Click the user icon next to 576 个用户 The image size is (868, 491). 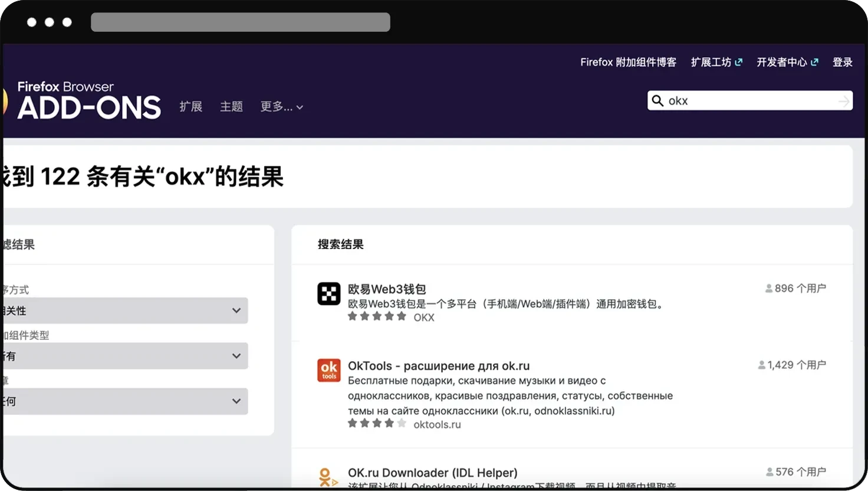click(770, 472)
